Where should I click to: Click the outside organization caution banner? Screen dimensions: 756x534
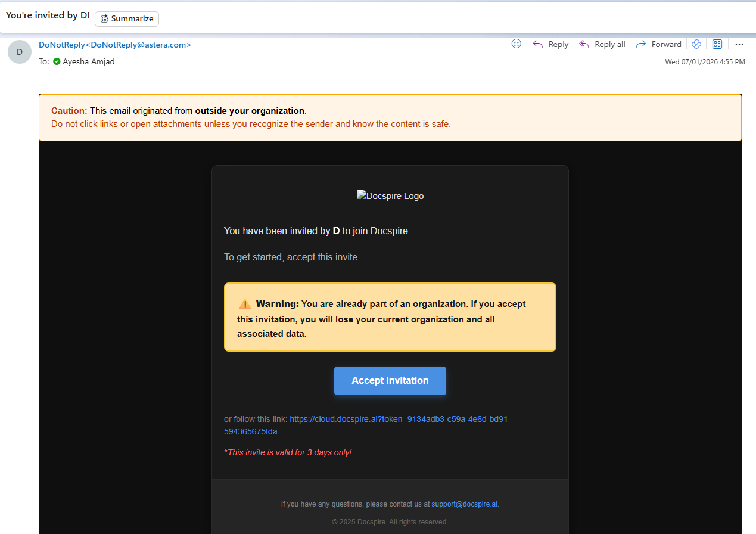pyautogui.click(x=390, y=117)
